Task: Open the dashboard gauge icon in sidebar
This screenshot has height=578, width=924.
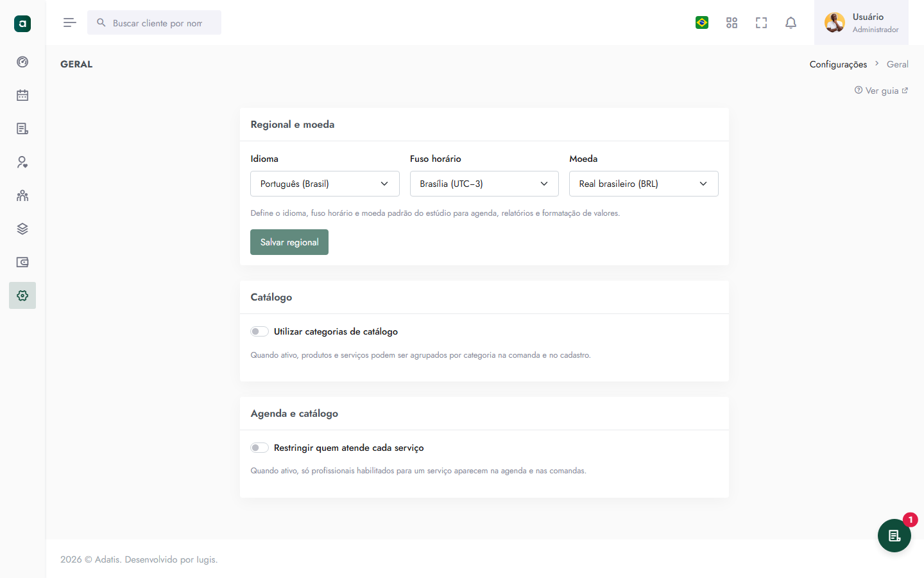Action: pos(22,62)
